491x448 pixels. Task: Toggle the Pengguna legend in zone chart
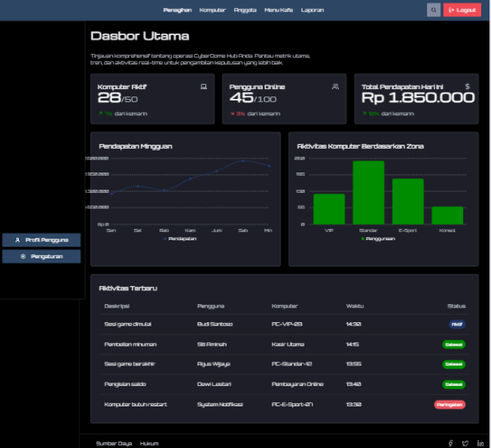[x=378, y=239]
